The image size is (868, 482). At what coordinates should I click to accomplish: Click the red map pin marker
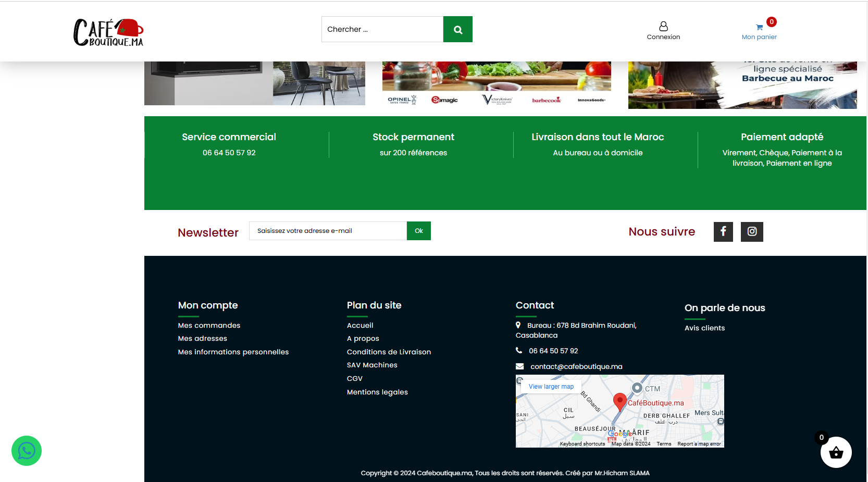point(619,401)
